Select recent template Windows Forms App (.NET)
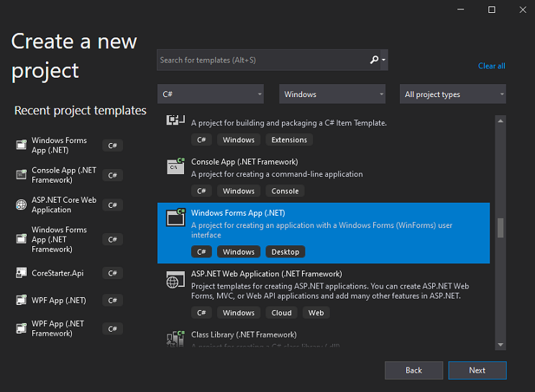The width and height of the screenshot is (535, 392). pos(60,145)
